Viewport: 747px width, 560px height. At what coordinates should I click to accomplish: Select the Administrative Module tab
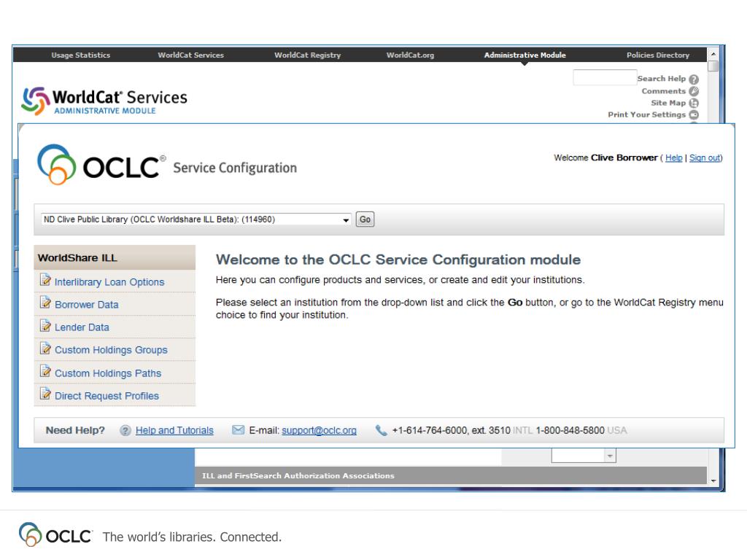click(525, 55)
